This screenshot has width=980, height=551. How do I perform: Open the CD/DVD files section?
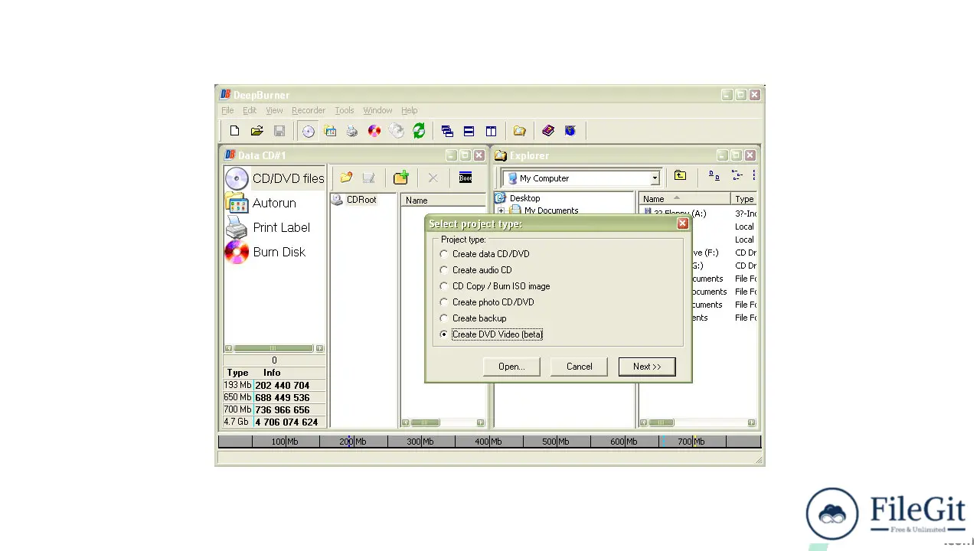[275, 178]
